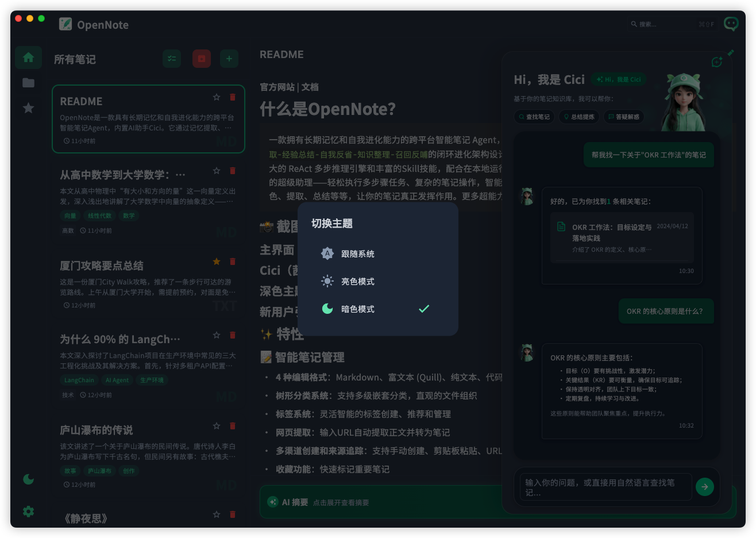
Task: Open the OKR 工作法 note result card
Action: pyautogui.click(x=622, y=237)
